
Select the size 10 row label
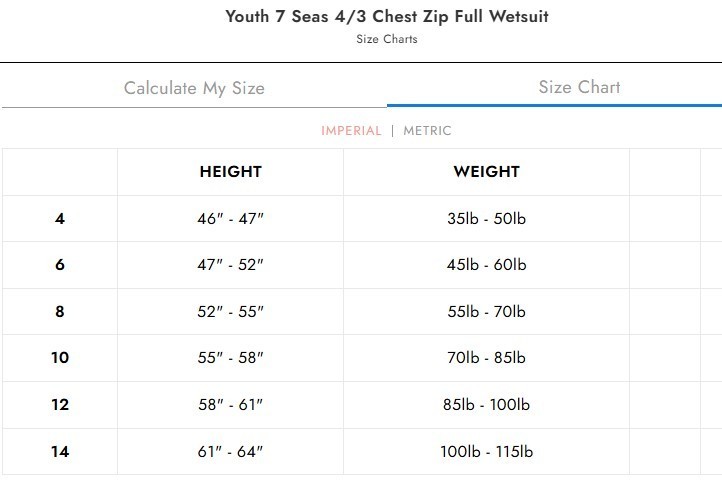60,358
